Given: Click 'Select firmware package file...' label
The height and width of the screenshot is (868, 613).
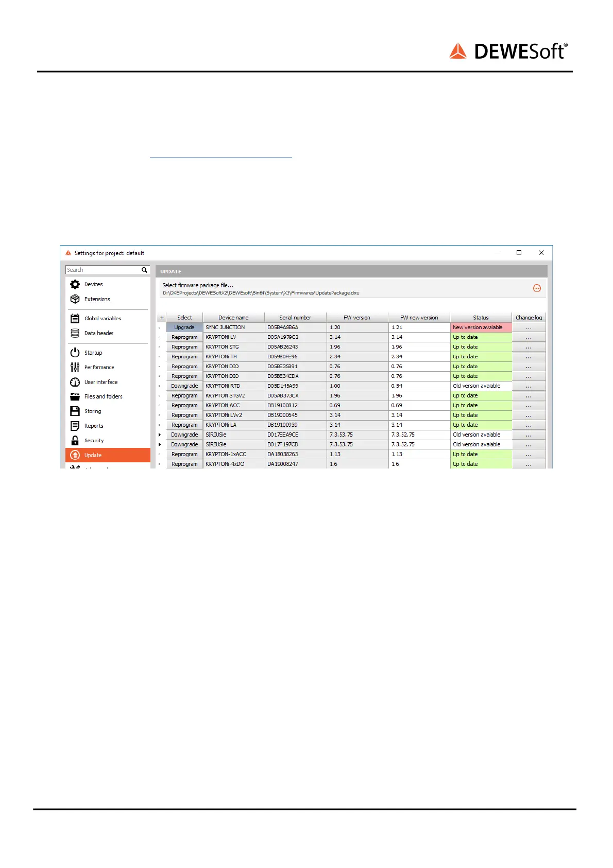Looking at the screenshot, I should tap(198, 285).
